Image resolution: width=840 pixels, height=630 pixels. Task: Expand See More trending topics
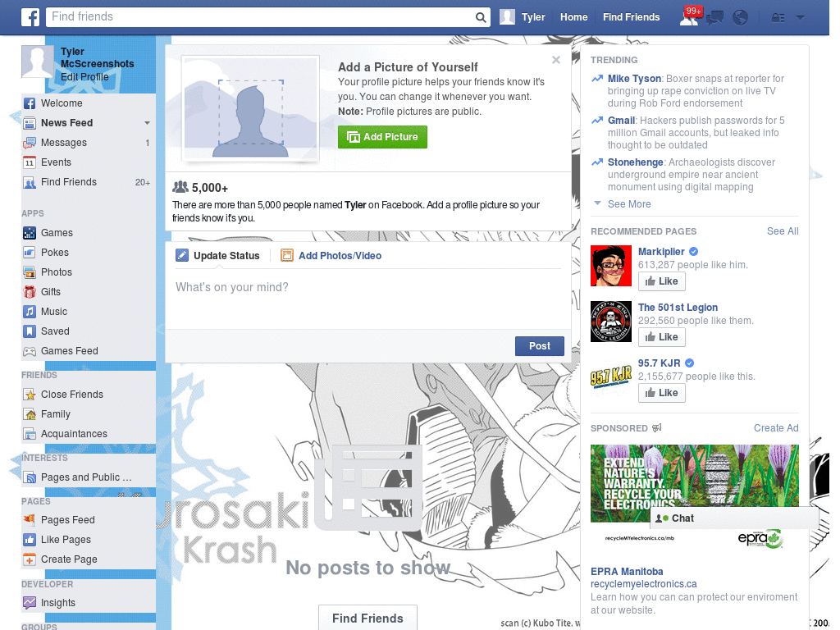point(629,204)
